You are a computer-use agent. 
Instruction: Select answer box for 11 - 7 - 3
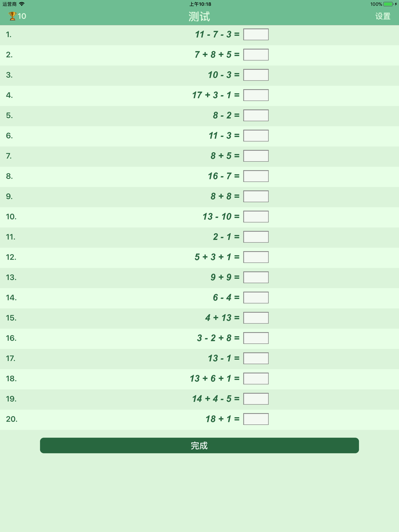click(256, 34)
